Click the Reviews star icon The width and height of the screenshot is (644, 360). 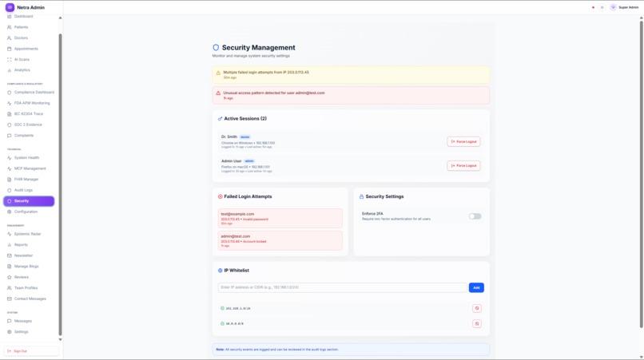coord(9,277)
